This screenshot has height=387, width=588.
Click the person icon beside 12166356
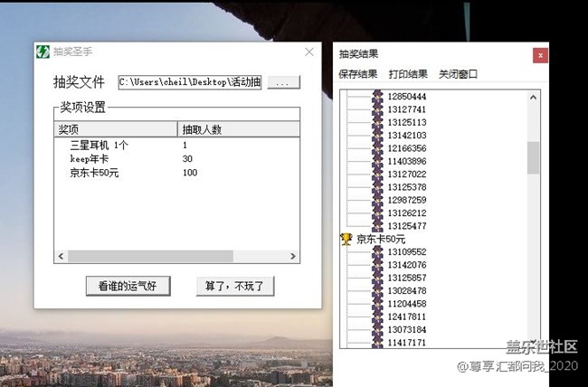click(x=377, y=148)
